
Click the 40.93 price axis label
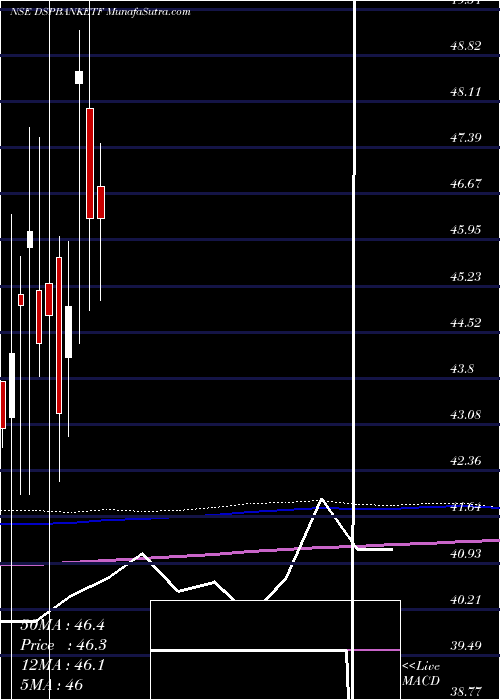click(x=466, y=554)
